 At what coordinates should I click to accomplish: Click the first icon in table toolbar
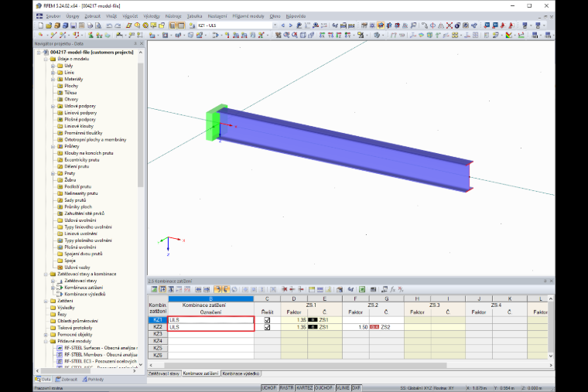point(154,289)
